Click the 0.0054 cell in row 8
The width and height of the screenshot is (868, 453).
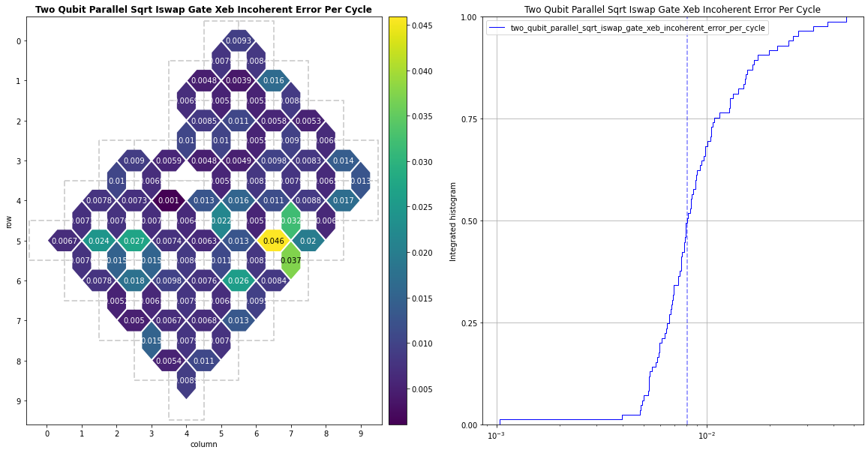[x=168, y=361]
